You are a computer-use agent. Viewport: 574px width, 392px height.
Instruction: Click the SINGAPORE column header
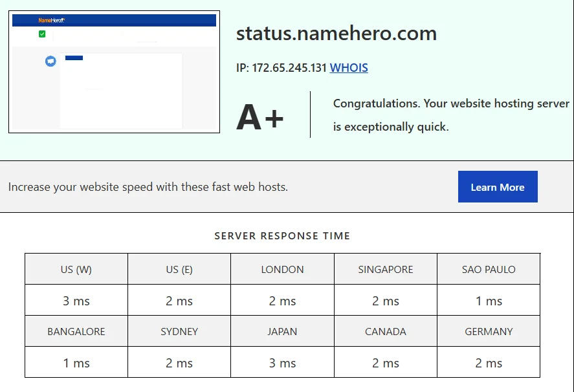385,268
